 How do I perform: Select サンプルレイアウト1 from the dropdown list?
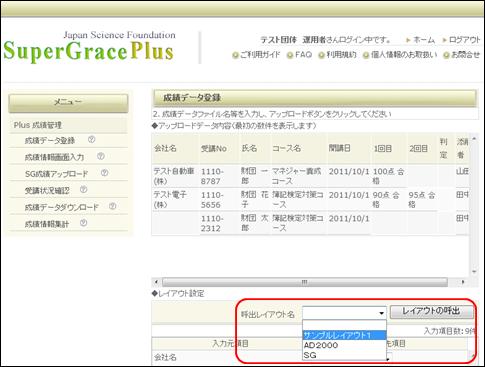coord(344,335)
